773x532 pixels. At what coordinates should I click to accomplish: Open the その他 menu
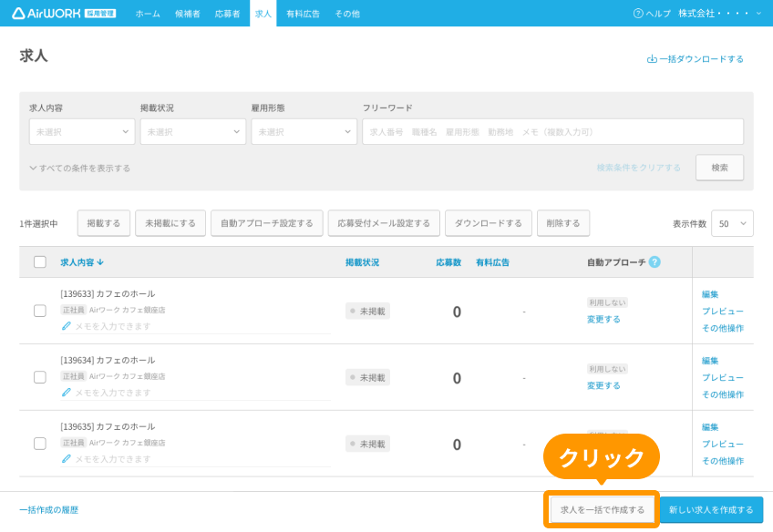[347, 14]
